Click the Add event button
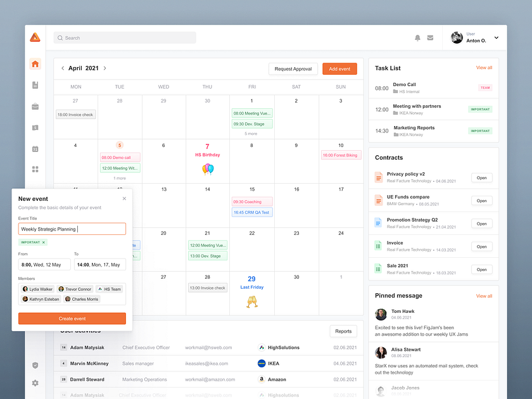532x399 pixels. 339,68
